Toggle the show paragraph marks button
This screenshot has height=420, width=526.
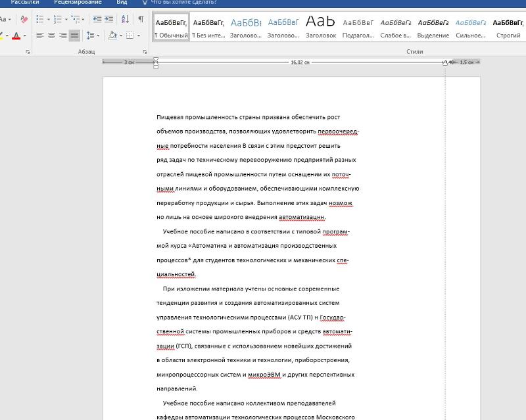pos(141,19)
